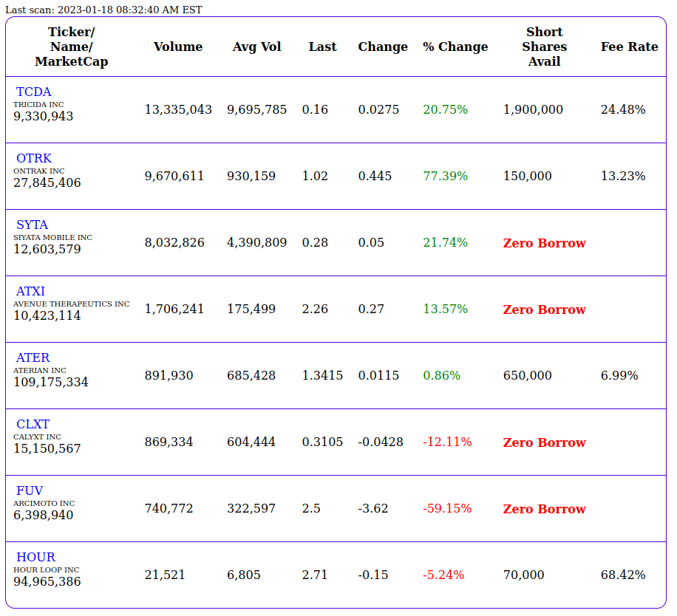The width and height of the screenshot is (677, 616).
Task: Open the ATER ticker link
Action: tap(33, 357)
